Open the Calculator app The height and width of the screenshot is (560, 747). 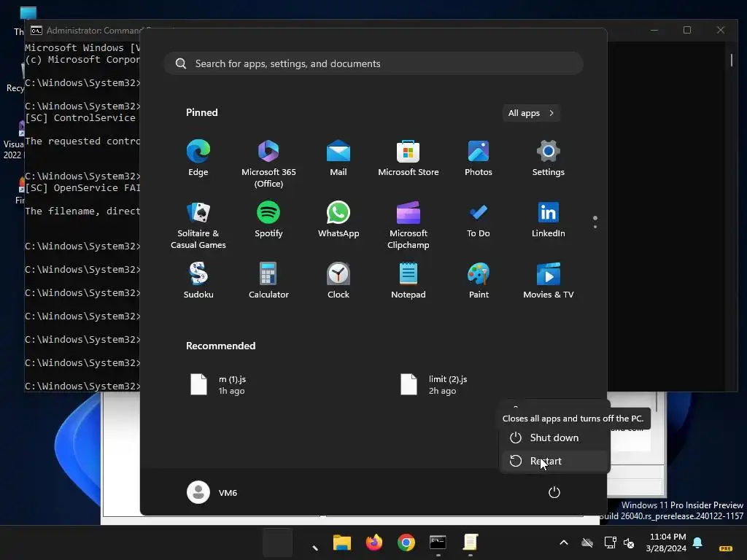click(x=268, y=281)
